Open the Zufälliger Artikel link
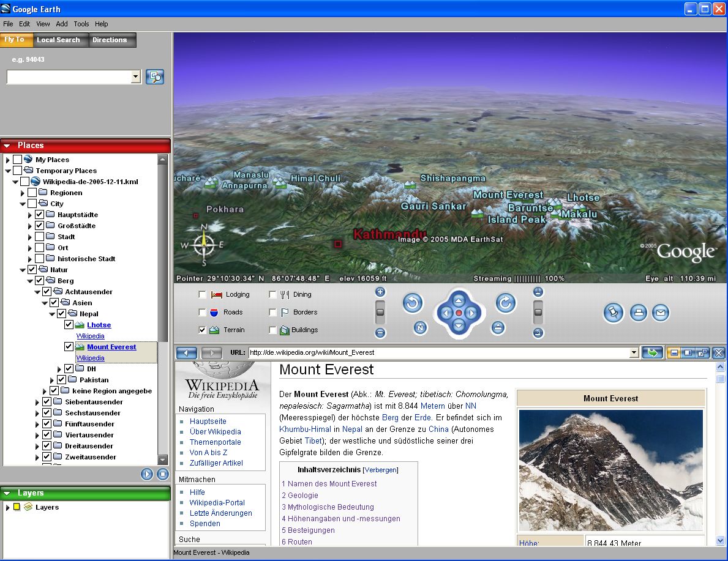 (216, 463)
